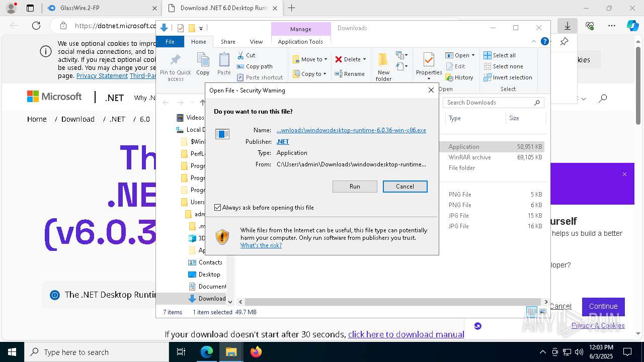The image size is (644, 362).
Task: Open the Application Tools tab
Action: tap(300, 42)
